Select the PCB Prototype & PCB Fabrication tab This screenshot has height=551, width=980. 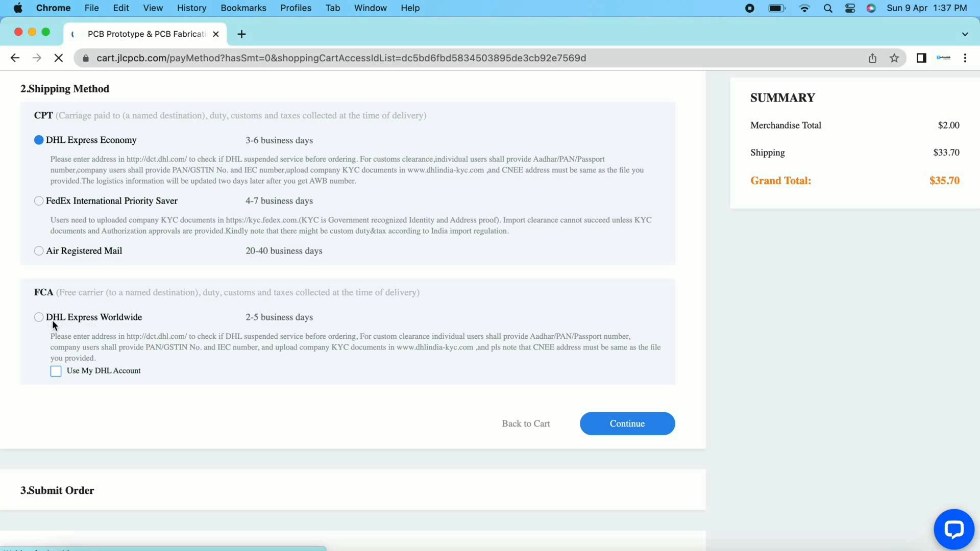pos(146,34)
